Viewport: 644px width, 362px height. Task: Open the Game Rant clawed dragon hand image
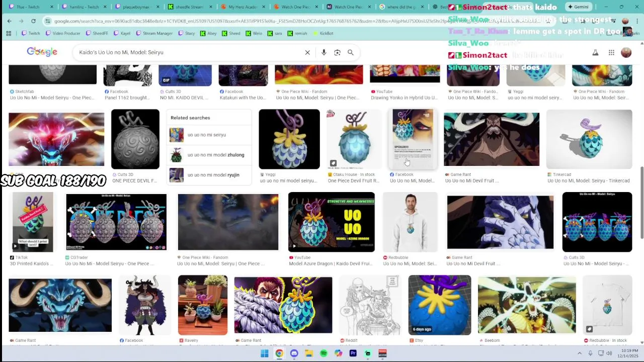point(500,222)
